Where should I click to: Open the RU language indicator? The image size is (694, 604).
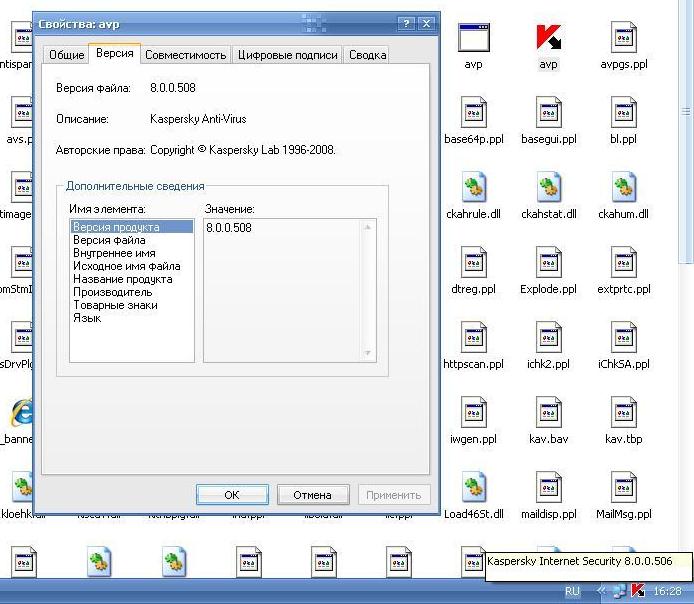tap(572, 591)
